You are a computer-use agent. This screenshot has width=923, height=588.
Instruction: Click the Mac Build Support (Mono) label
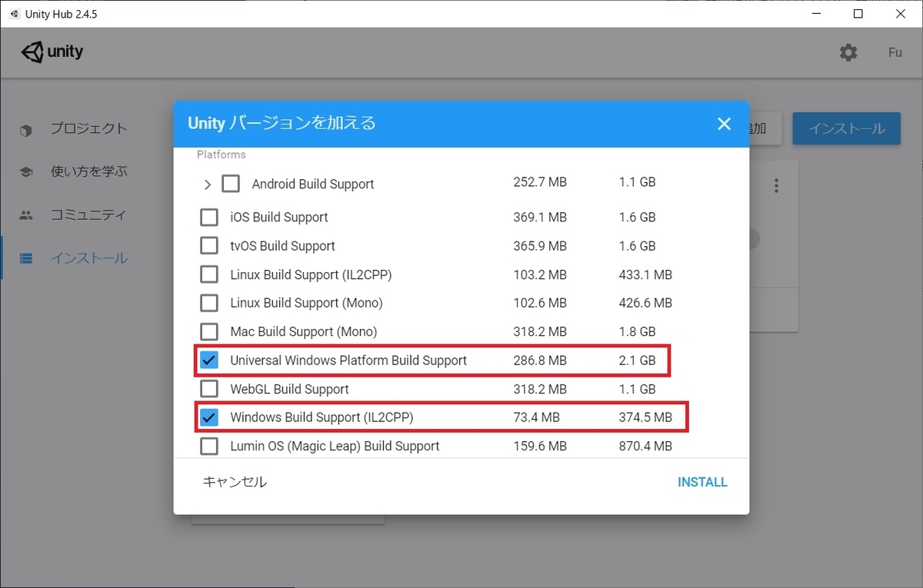(x=304, y=332)
